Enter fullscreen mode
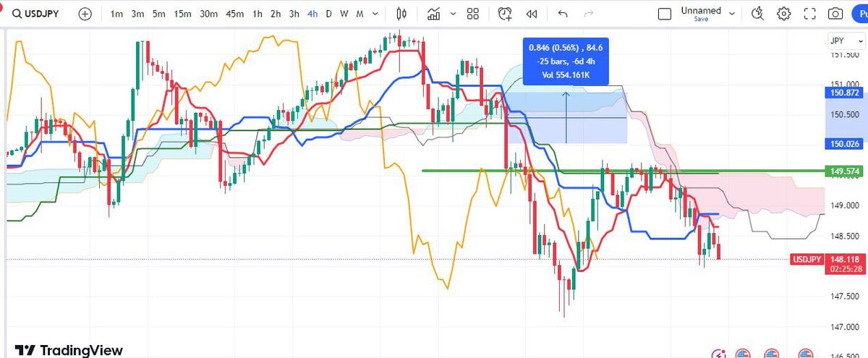The image size is (868, 358). 810,14
